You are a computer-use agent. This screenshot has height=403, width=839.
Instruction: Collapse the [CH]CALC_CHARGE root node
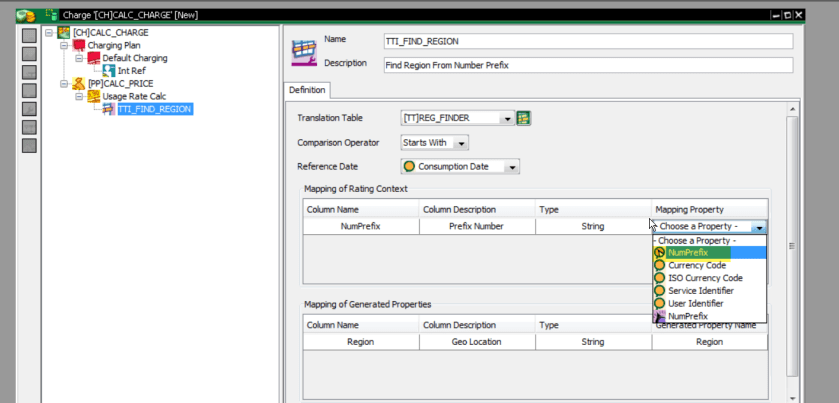49,33
